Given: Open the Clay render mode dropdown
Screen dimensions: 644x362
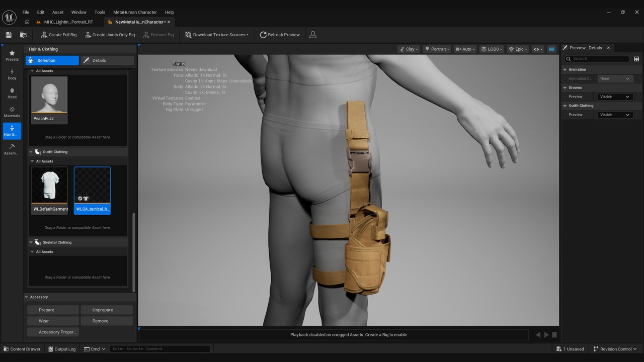Looking at the screenshot, I should click(409, 49).
